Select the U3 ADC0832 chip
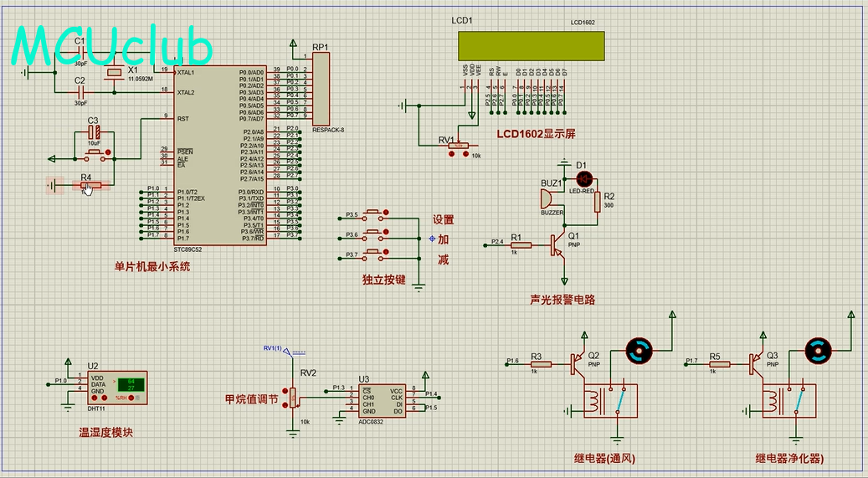868x478 pixels. [383, 401]
